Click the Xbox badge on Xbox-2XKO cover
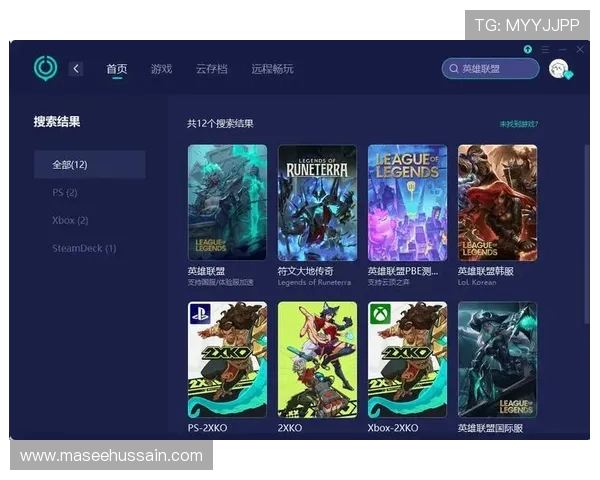Image resolution: width=600 pixels, height=480 pixels. [380, 313]
